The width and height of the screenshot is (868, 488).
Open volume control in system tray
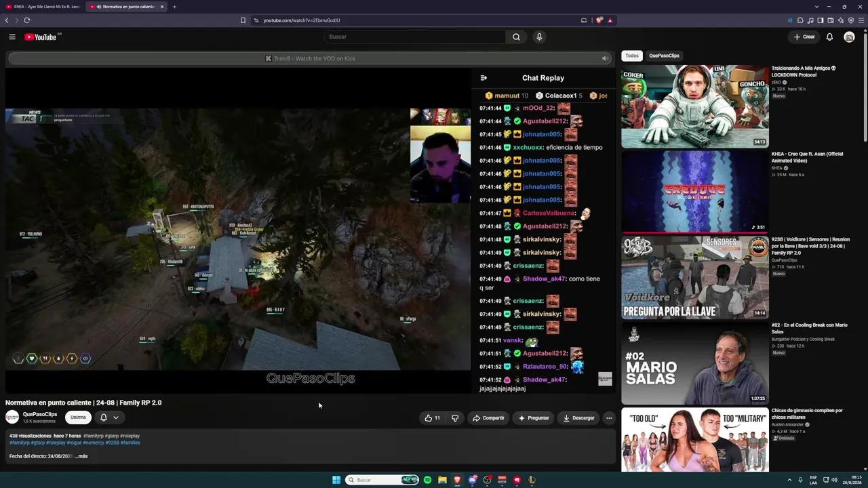834,480
